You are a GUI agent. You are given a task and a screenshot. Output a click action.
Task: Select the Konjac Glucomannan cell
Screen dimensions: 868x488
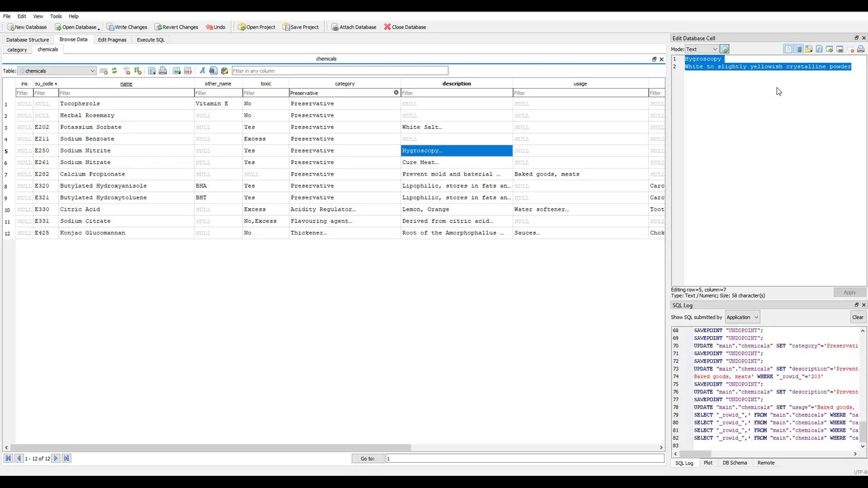click(x=126, y=233)
